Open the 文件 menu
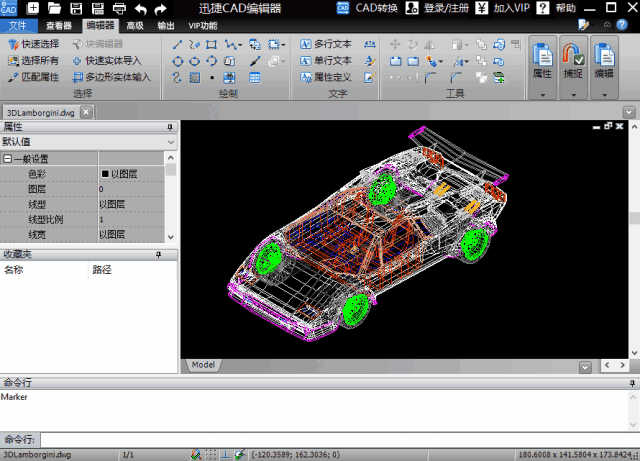 [18, 26]
